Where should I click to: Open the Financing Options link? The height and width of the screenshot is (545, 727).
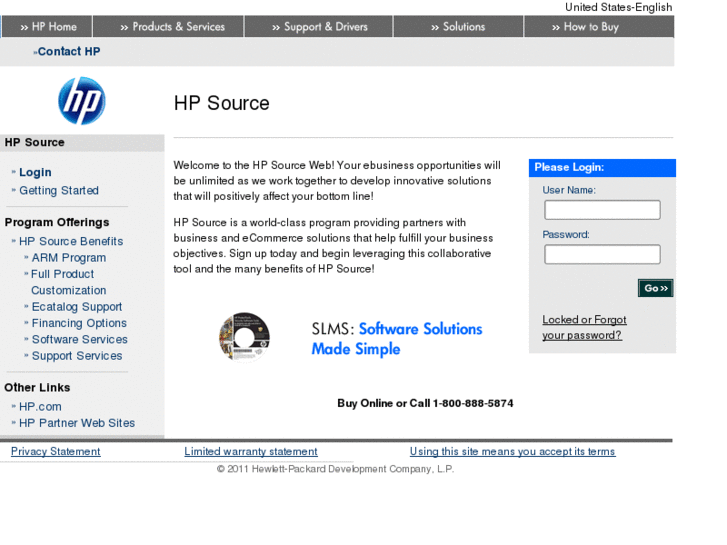click(x=79, y=323)
